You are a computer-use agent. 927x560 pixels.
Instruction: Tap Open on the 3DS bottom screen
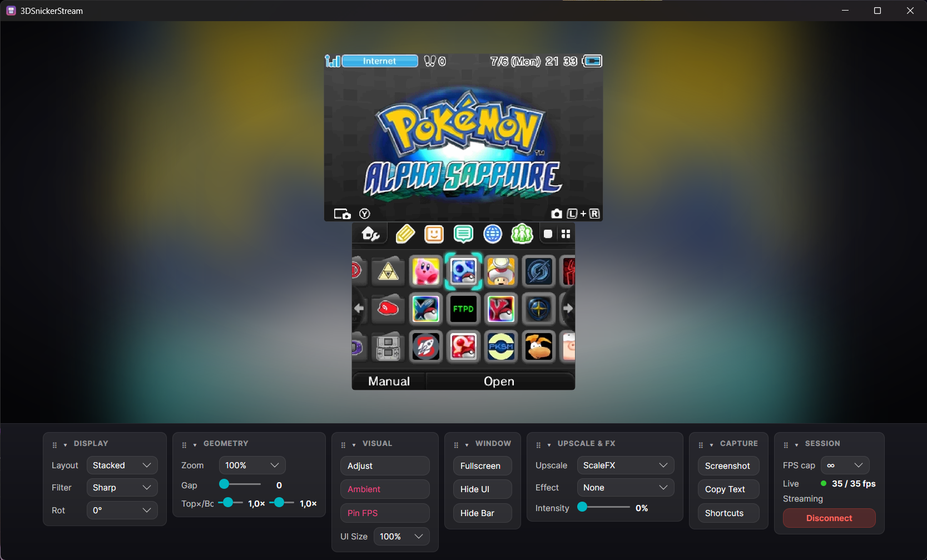(x=499, y=381)
